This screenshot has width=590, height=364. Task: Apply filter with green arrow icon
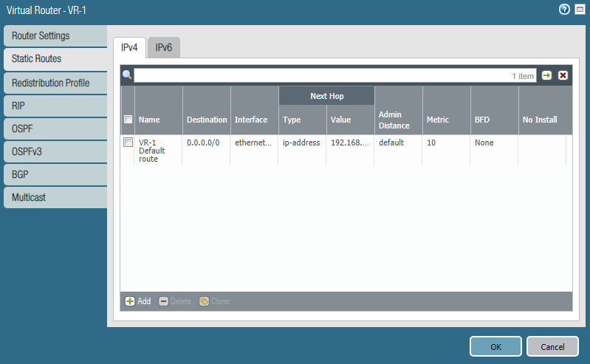(546, 75)
